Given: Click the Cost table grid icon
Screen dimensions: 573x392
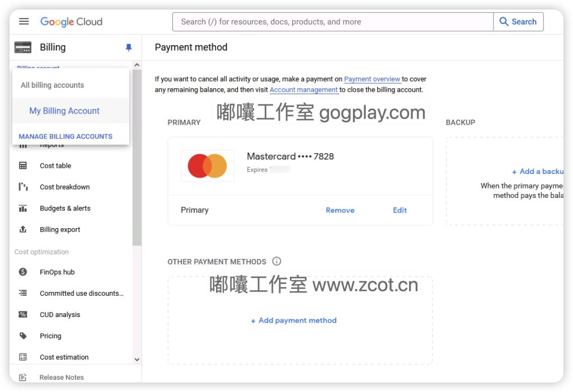Looking at the screenshot, I should [x=22, y=166].
